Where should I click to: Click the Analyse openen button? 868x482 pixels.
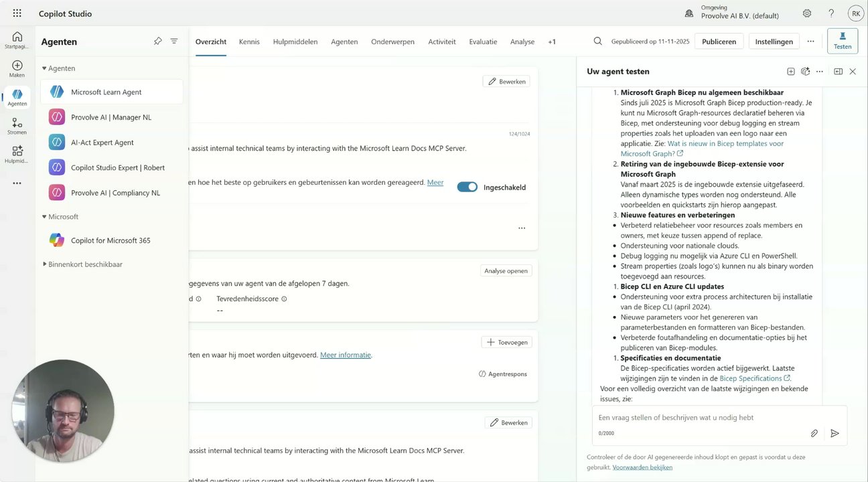point(506,271)
